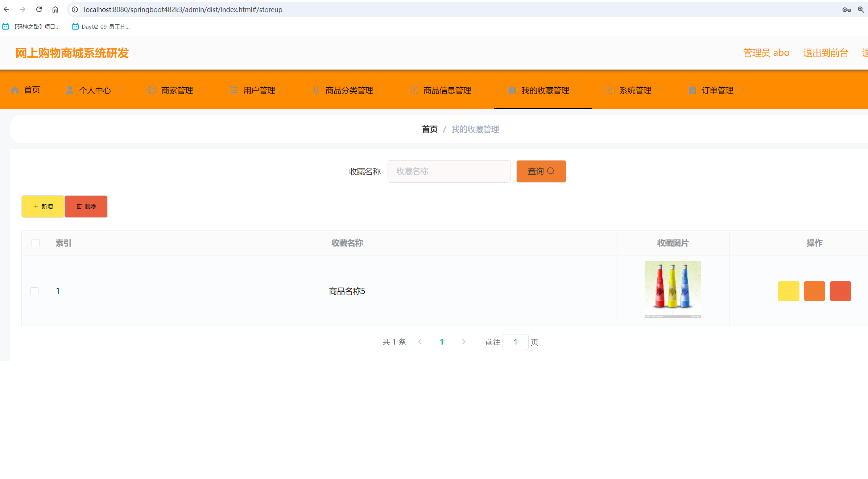The height and width of the screenshot is (479, 868).
Task: Click the compass icon beside 商品信息管理
Action: (414, 89)
